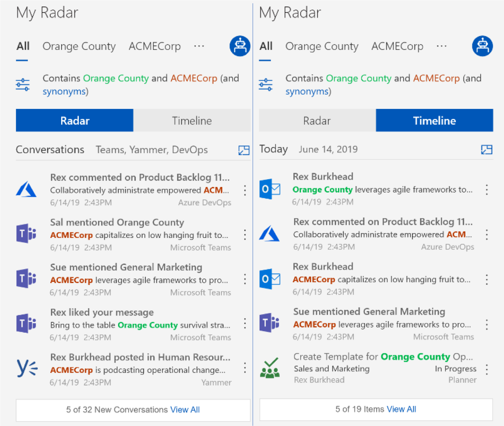Switch to Timeline view in right panel

(x=434, y=121)
